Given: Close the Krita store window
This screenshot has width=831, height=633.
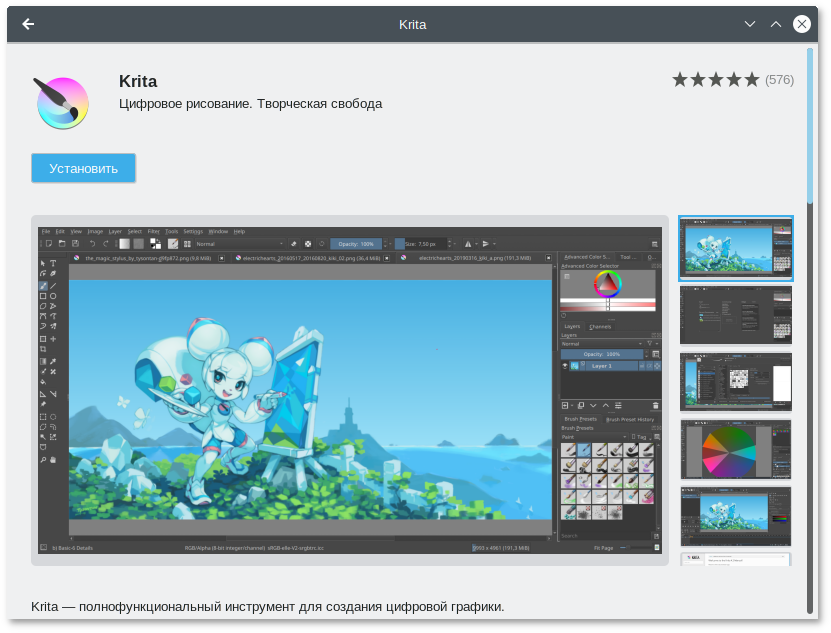Looking at the screenshot, I should point(802,24).
